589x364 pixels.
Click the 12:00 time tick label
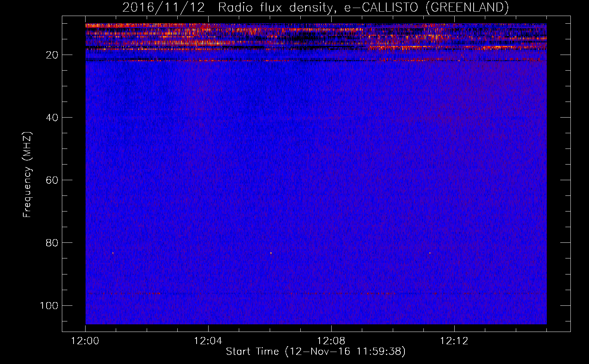tap(85, 341)
